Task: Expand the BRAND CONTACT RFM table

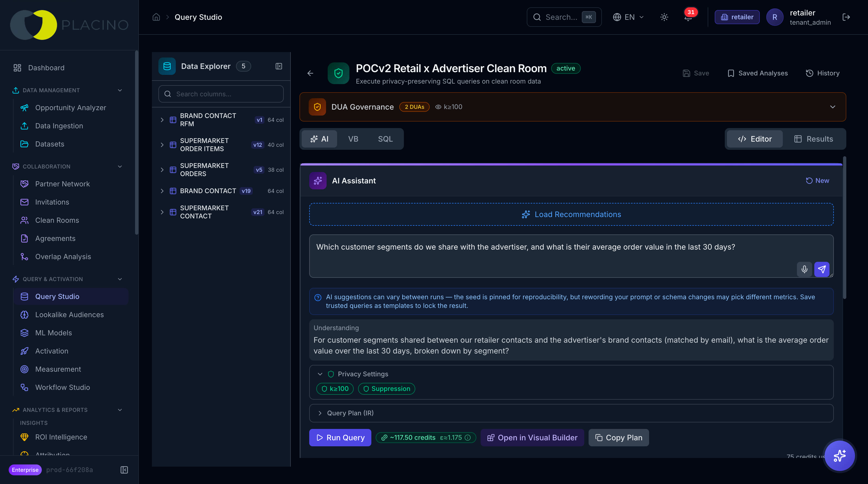Action: coord(162,120)
